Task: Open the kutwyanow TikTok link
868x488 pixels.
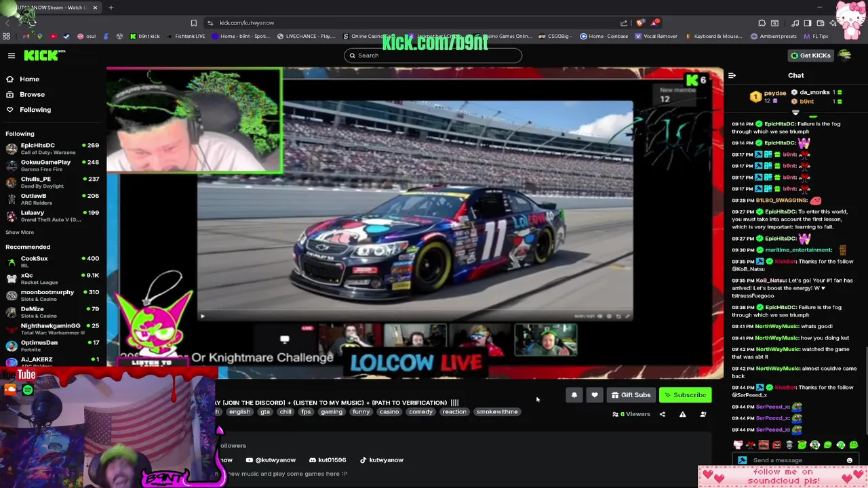Action: pyautogui.click(x=382, y=460)
